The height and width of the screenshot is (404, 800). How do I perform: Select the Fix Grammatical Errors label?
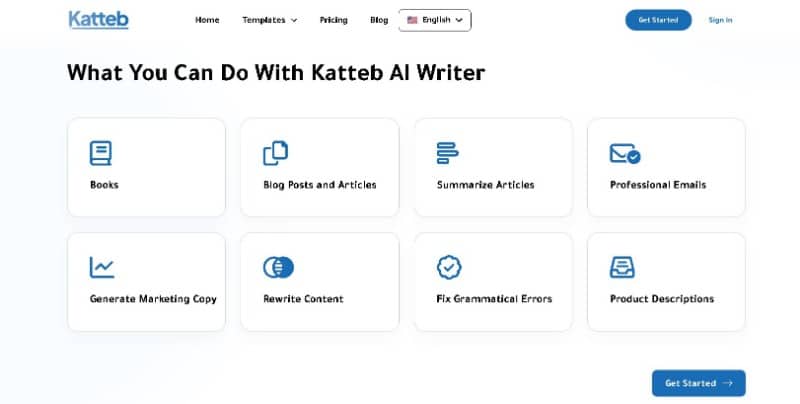point(494,299)
